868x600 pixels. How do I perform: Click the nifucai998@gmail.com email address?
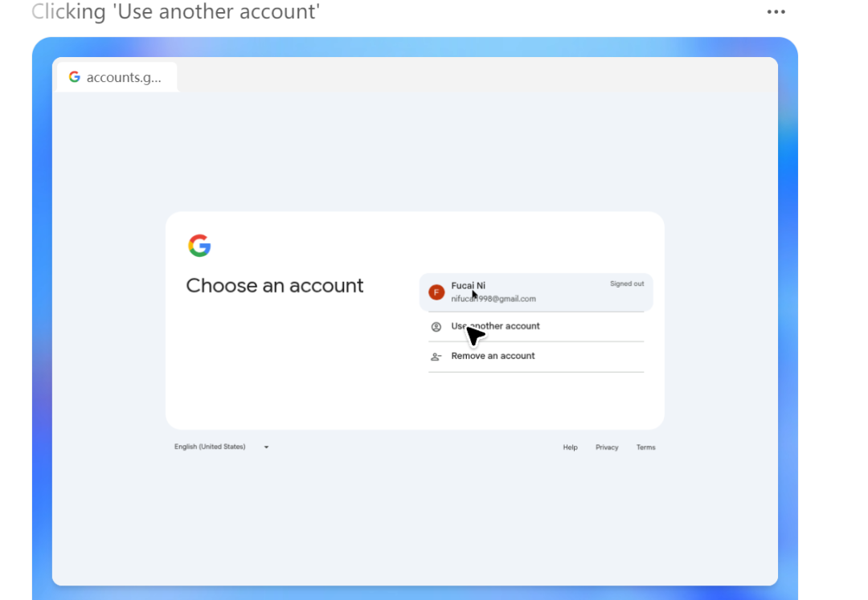pos(493,299)
